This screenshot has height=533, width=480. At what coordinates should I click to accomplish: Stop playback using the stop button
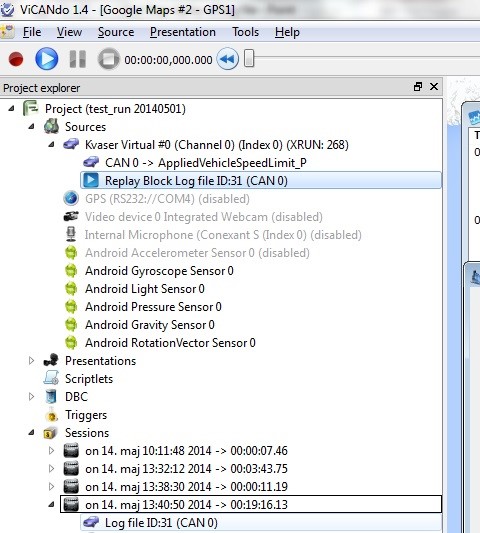[108, 59]
